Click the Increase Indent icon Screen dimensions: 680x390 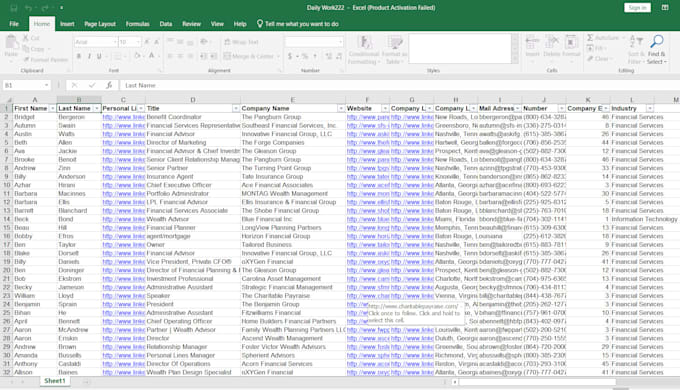pyautogui.click(x=213, y=56)
